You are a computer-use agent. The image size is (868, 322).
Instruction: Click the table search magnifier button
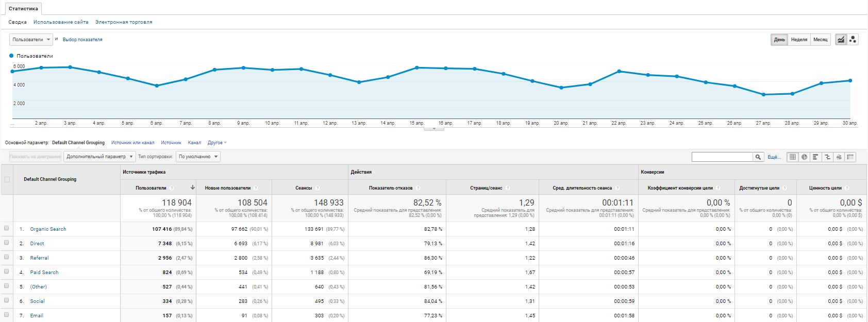click(758, 157)
